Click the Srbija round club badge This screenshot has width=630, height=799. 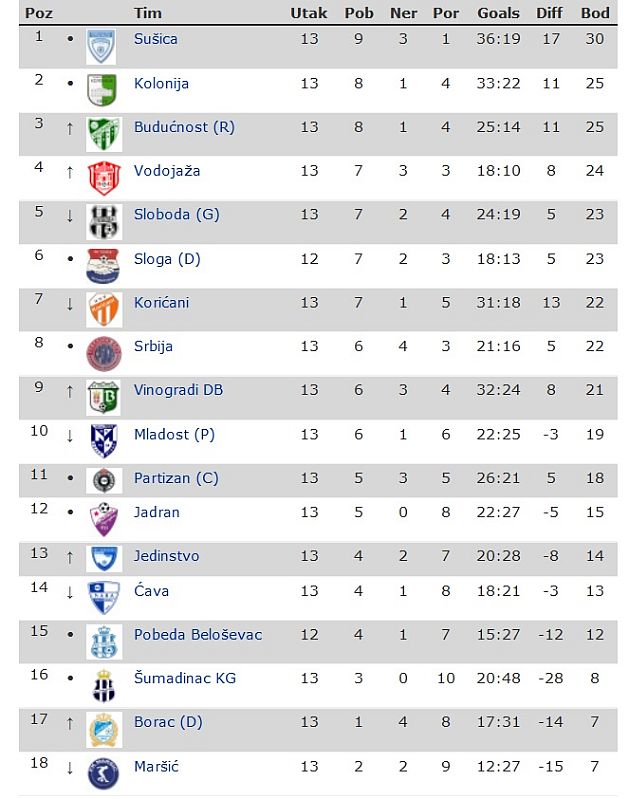(x=103, y=352)
